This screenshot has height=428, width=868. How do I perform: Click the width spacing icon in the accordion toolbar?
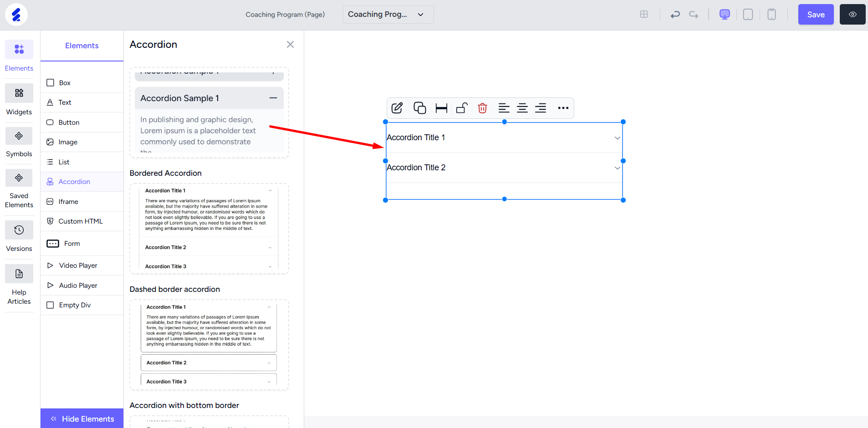click(441, 108)
